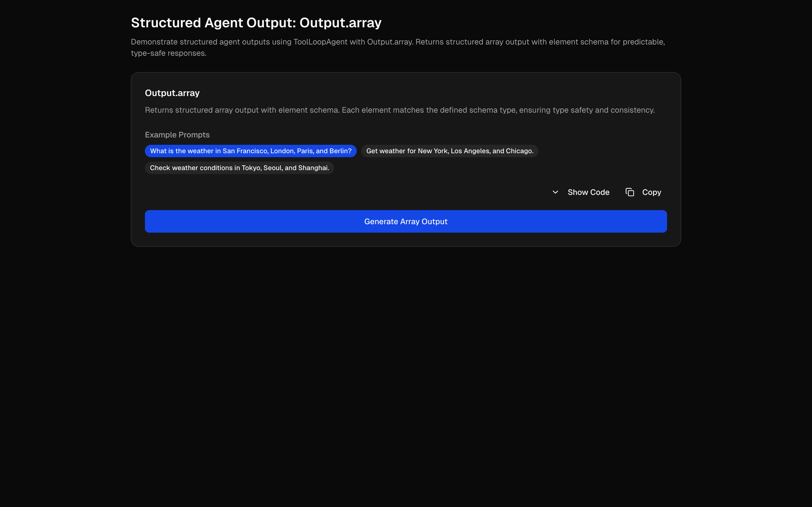Toggle code visibility with Show Code
The height and width of the screenshot is (507, 812).
(x=588, y=192)
